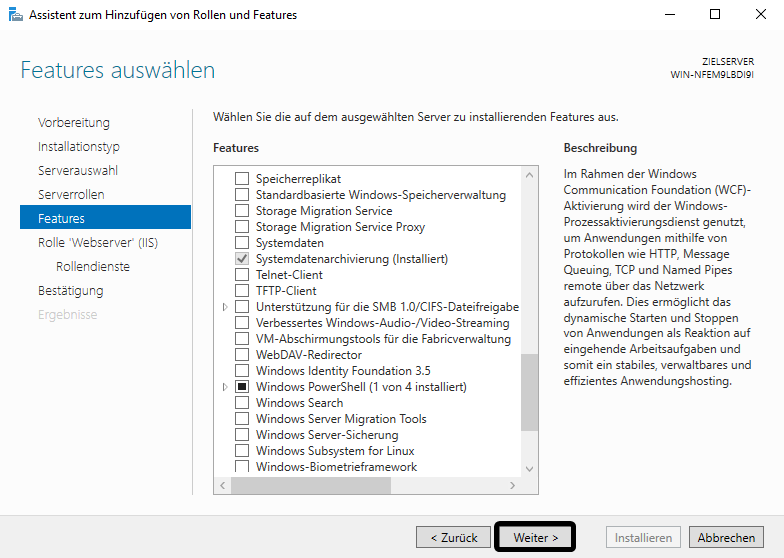Image resolution: width=784 pixels, height=558 pixels.
Task: Check Windows Identity Foundation 3.5 checkbox
Action: pos(242,370)
